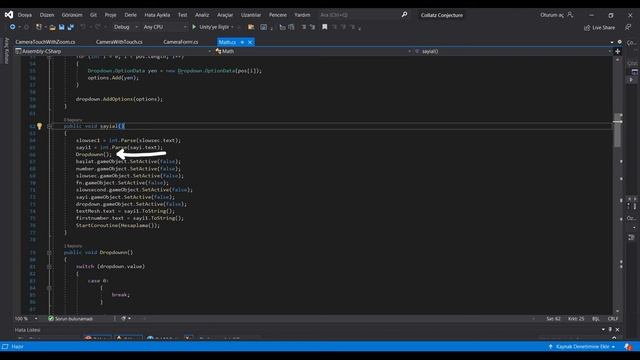Collapse the sayial method outlining
This screenshot has height=360, width=640.
[x=49, y=127]
